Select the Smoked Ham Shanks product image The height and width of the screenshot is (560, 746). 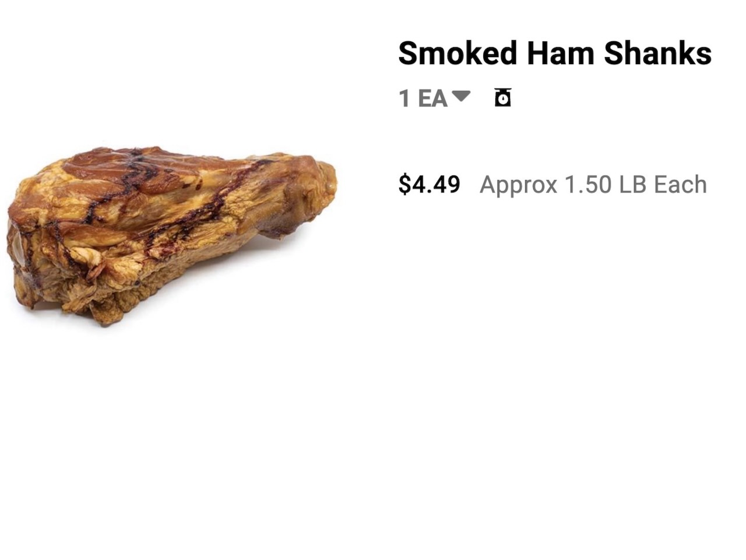coord(172,235)
